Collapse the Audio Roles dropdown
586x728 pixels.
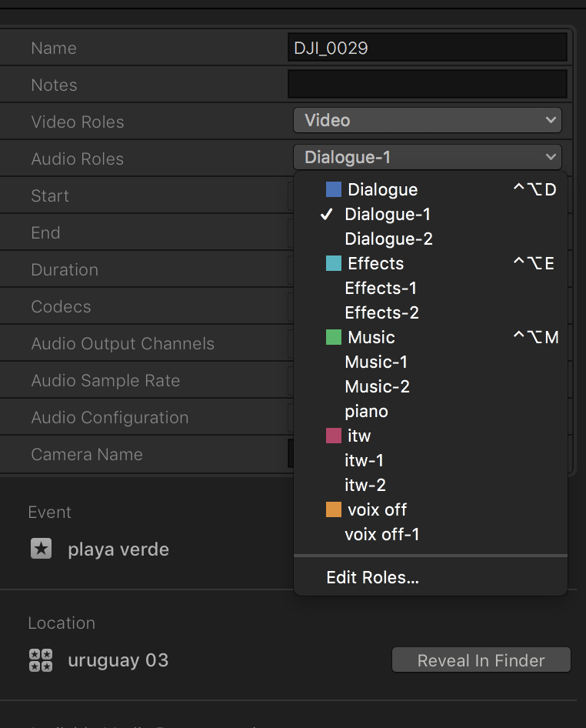(427, 157)
